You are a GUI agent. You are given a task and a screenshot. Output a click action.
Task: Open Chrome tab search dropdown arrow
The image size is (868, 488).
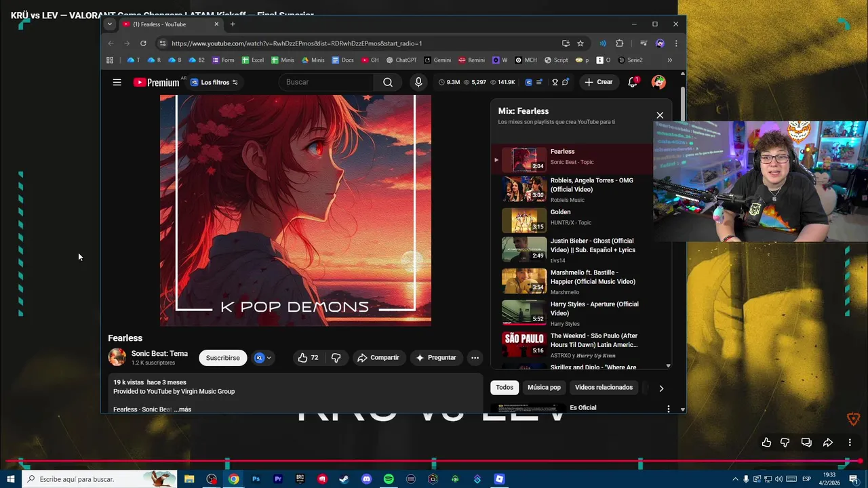[x=110, y=24]
